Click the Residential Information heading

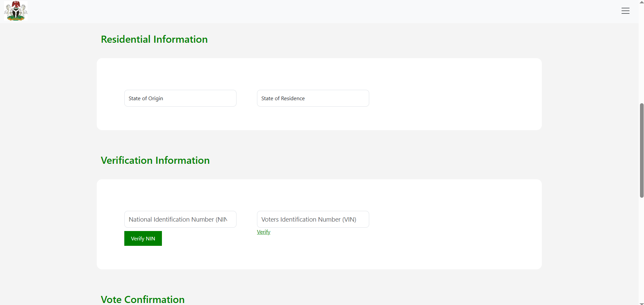[x=154, y=39]
